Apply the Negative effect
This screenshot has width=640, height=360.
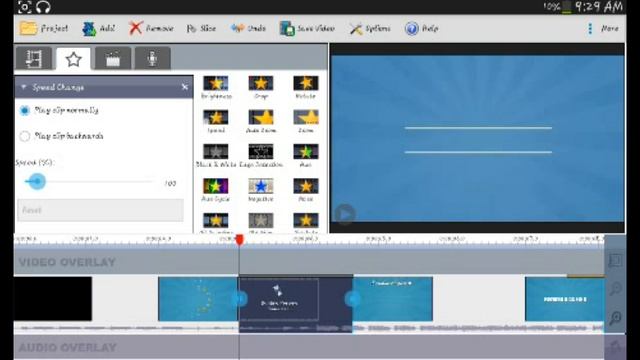pos(261,190)
